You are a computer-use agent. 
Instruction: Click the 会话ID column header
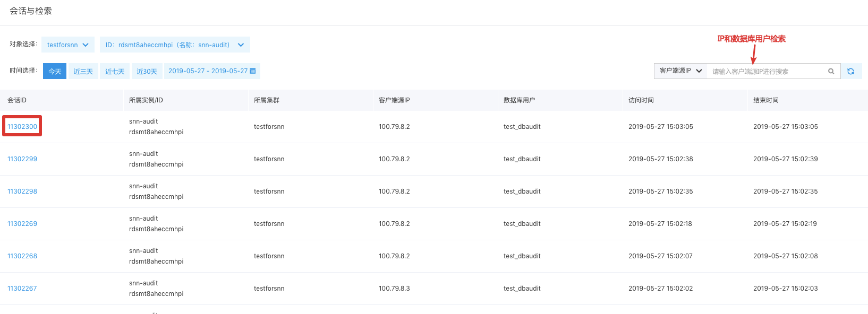pos(17,100)
